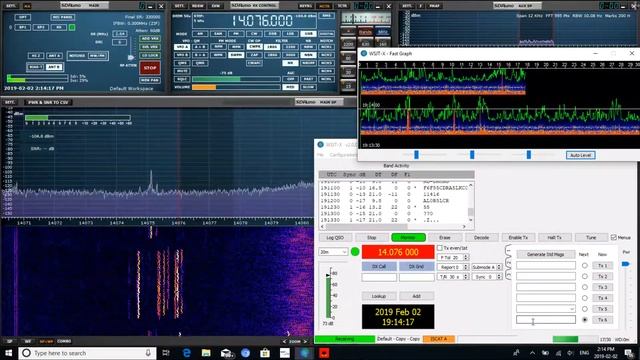640x360 pixels.
Task: Adjust the orange VOLUME slider
Action: pos(236,87)
